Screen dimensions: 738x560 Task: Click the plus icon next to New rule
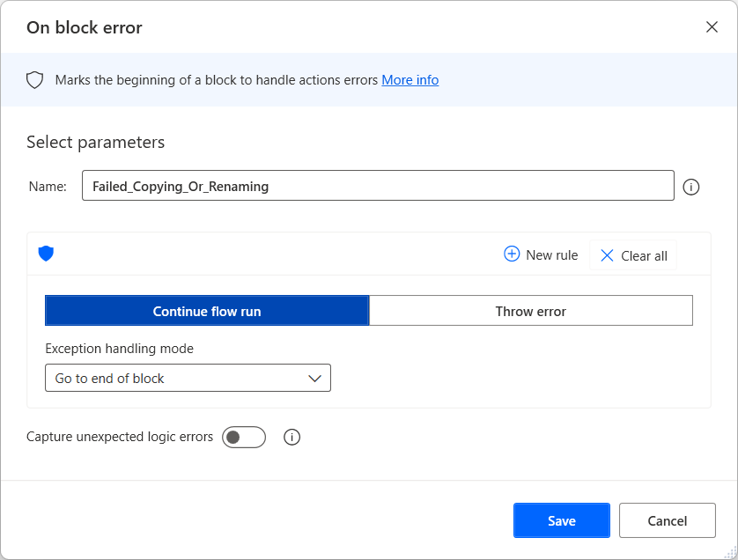pos(512,254)
